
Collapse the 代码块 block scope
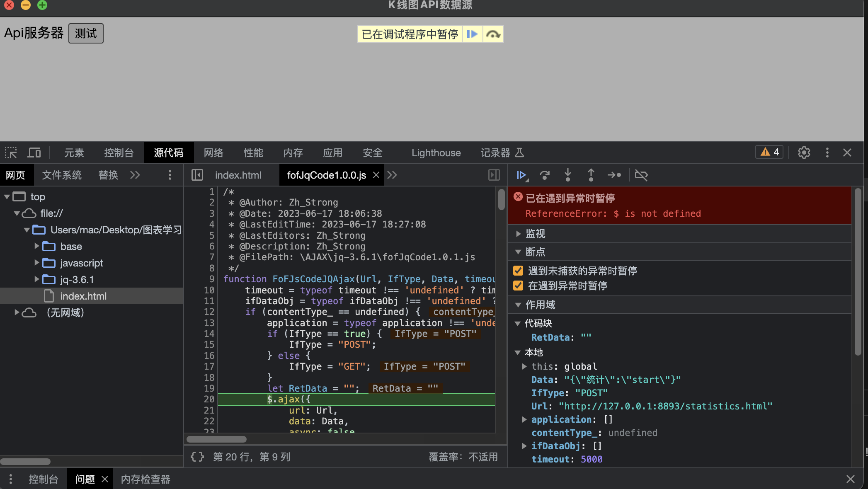(518, 323)
